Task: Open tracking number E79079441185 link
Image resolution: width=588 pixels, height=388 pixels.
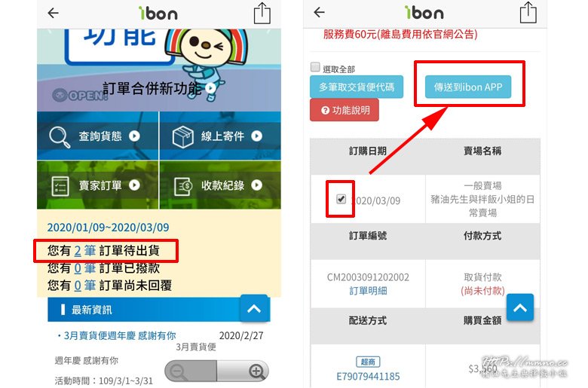Action: 368,377
